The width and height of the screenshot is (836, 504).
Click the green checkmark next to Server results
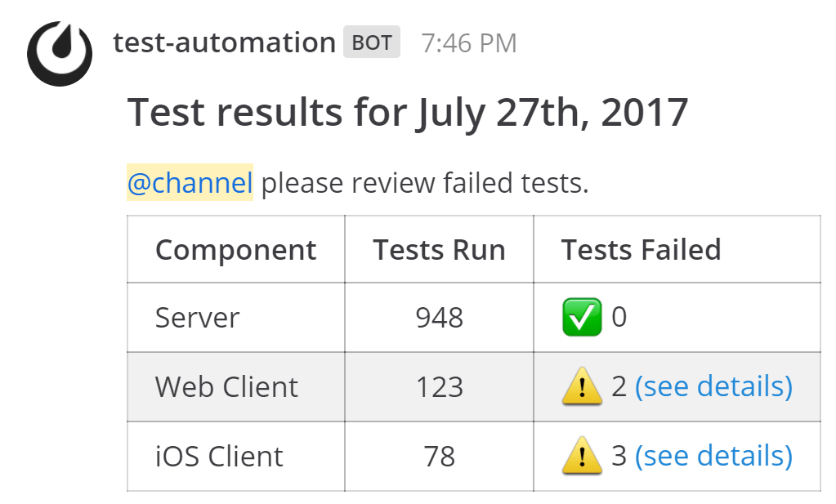(x=582, y=317)
